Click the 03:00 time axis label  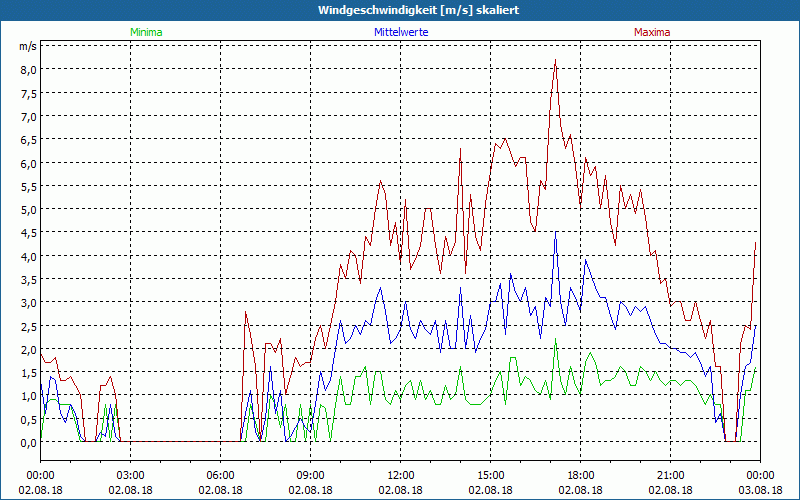click(x=131, y=476)
